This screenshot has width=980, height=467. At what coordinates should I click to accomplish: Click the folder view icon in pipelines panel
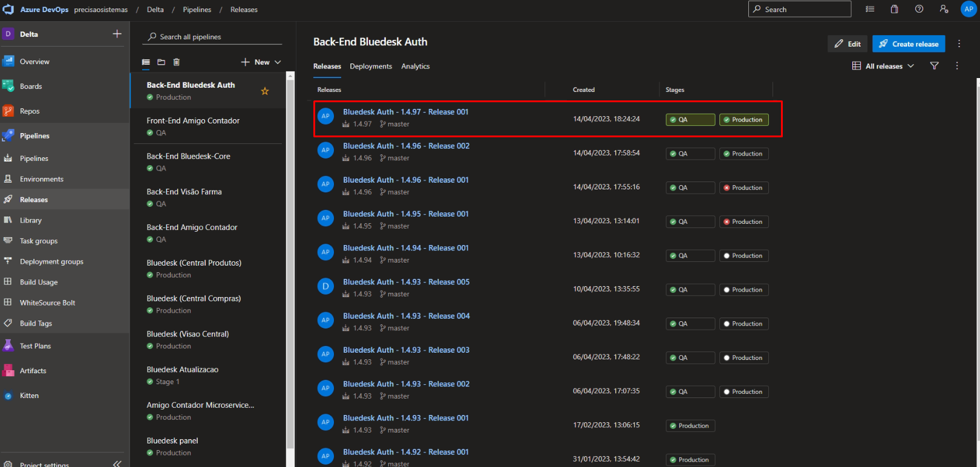(161, 62)
